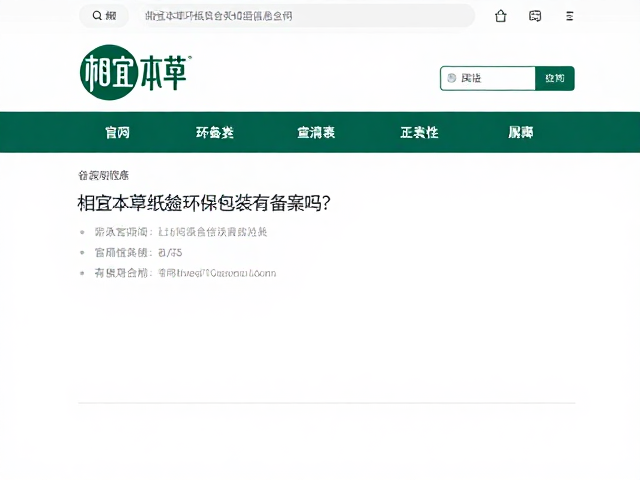This screenshot has height=480, width=640.
Task: Click the magnifier search icon at top
Action: point(97,16)
